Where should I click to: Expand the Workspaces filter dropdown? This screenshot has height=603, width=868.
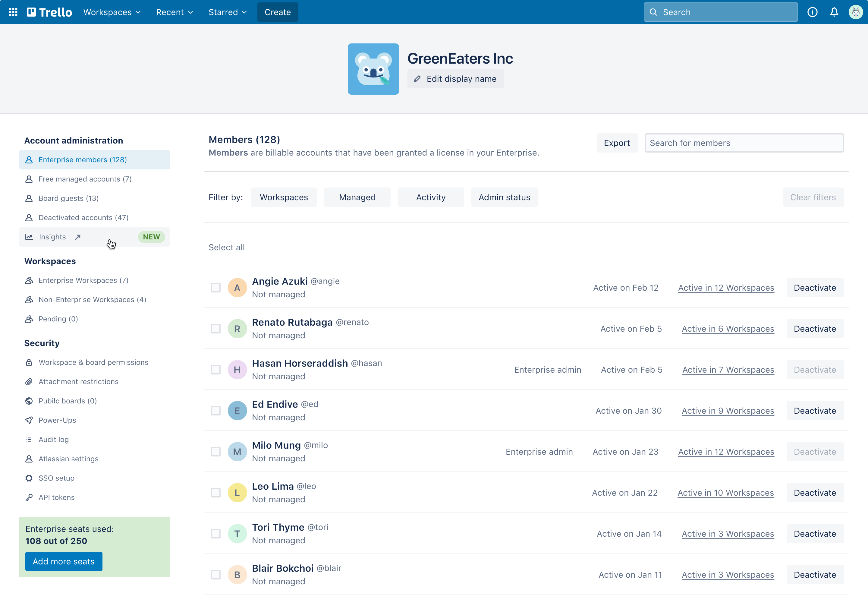pyautogui.click(x=283, y=197)
